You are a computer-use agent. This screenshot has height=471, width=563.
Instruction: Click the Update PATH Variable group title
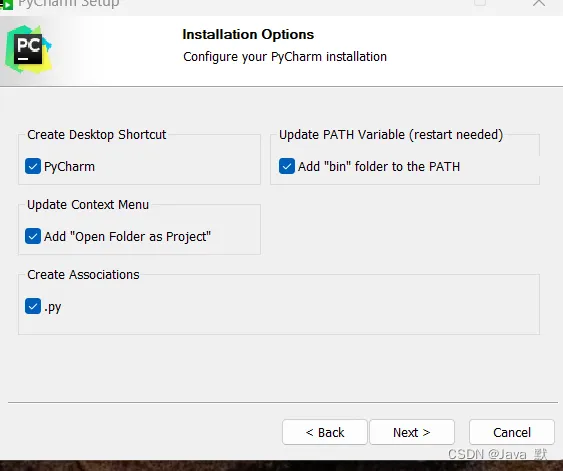click(391, 135)
